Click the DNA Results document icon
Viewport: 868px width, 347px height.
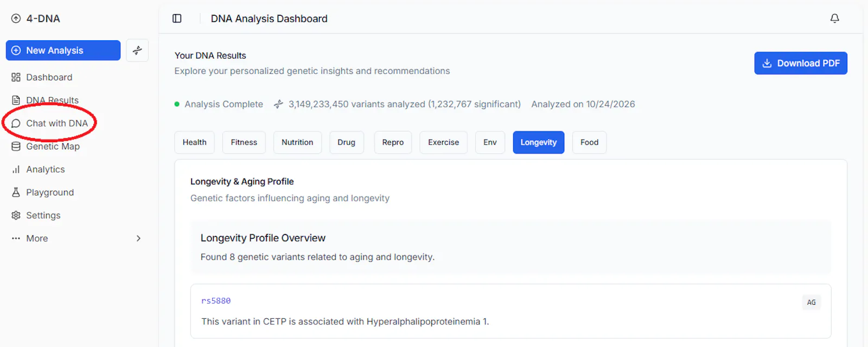click(x=16, y=100)
